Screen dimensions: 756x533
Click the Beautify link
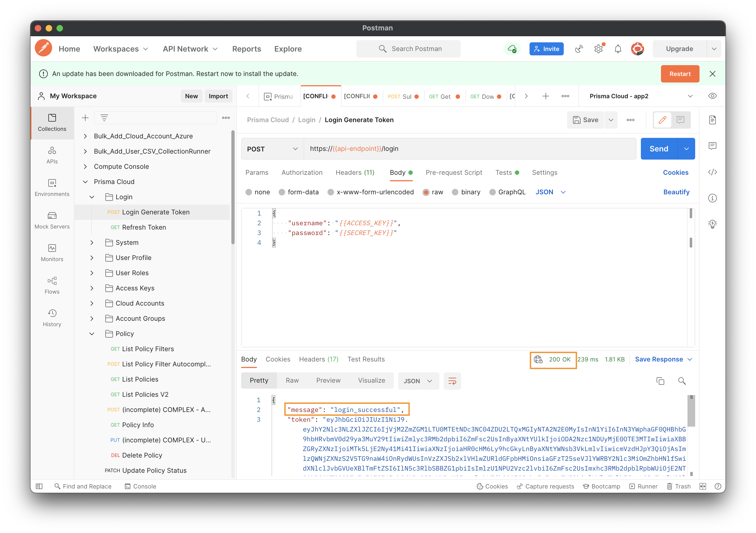tap(676, 192)
